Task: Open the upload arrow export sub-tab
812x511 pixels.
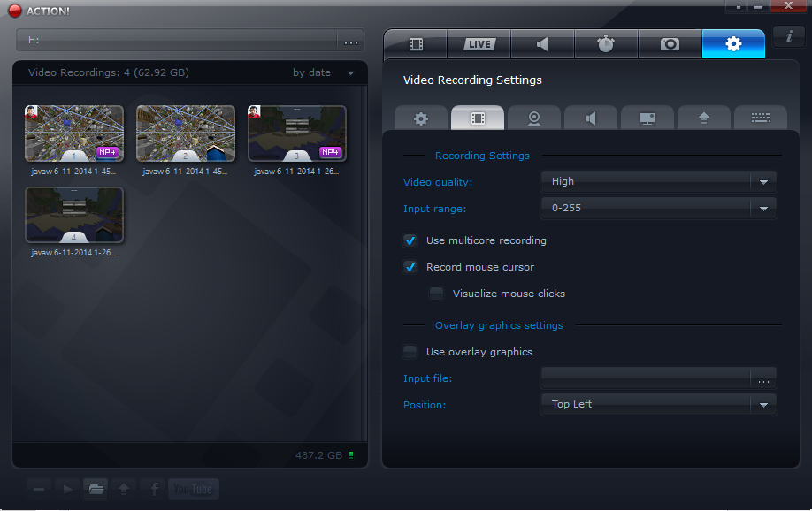Action: point(704,118)
